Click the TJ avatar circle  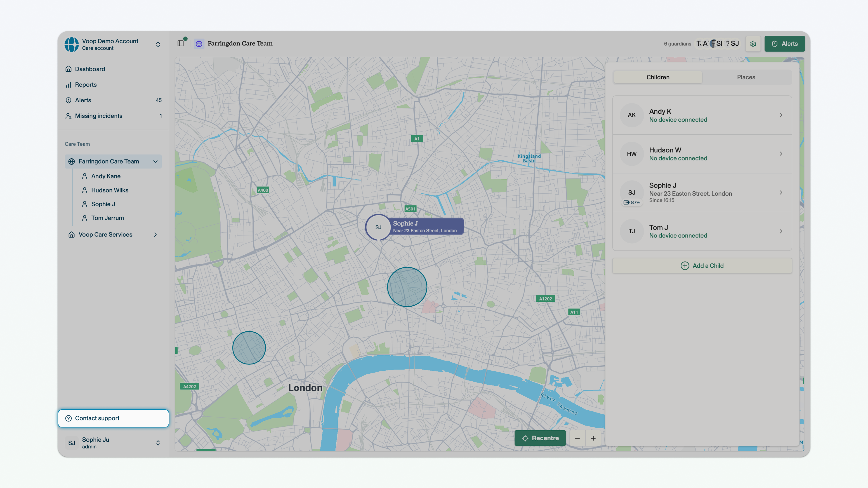pos(632,231)
